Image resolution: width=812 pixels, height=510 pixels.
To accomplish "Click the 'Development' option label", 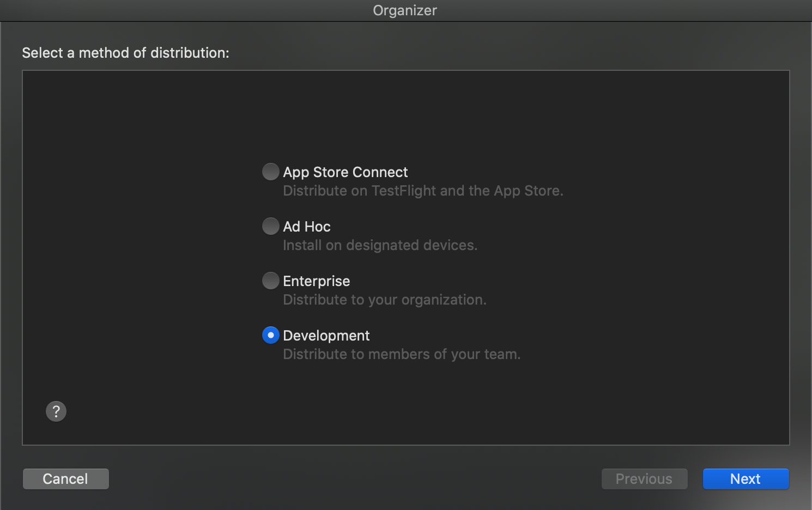I will [x=326, y=336].
